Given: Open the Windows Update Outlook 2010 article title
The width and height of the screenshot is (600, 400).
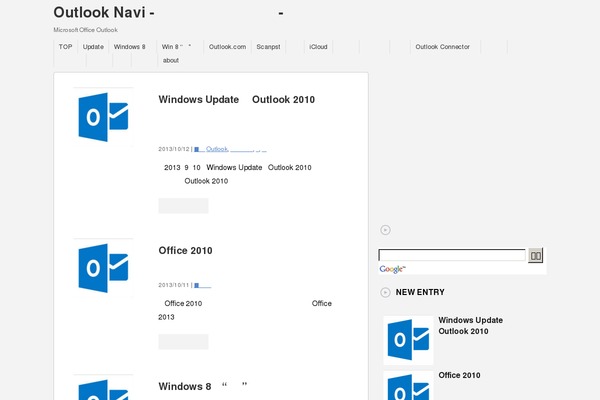Looking at the screenshot, I should [236, 100].
